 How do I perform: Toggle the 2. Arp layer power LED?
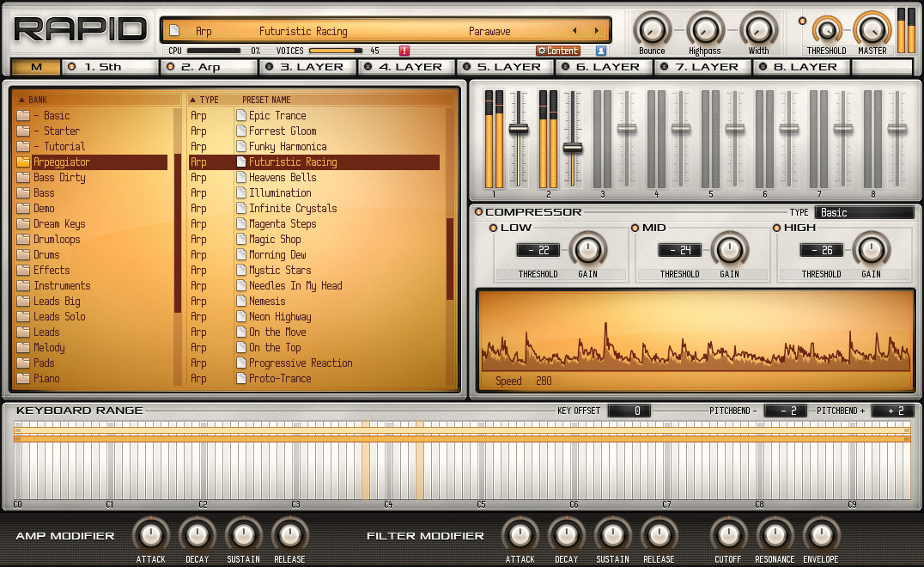pyautogui.click(x=170, y=67)
